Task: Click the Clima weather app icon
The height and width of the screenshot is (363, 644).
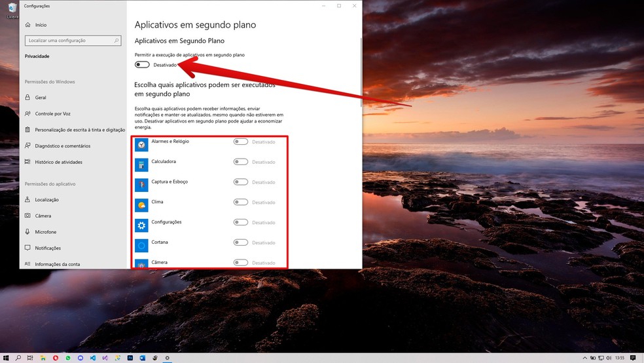Action: [141, 205]
